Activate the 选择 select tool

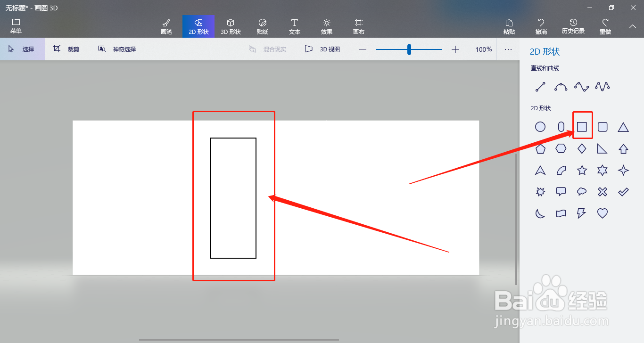click(x=23, y=49)
